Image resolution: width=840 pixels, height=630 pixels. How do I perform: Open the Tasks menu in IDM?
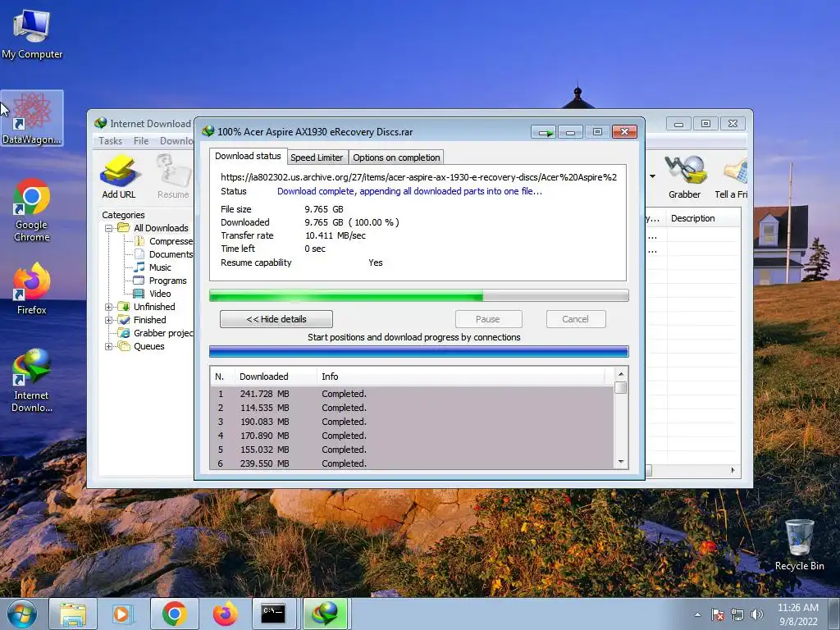point(111,141)
